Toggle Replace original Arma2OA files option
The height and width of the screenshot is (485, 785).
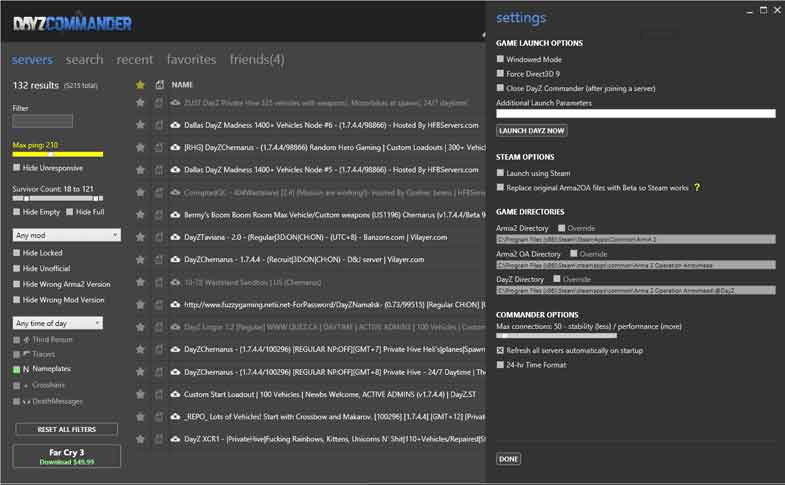coord(500,188)
